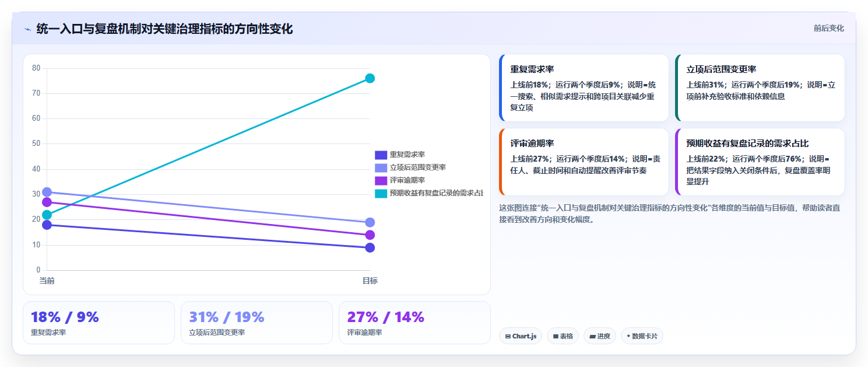Click the chart description paragraph below cards
Image resolution: width=868 pixels, height=367 pixels.
[669, 214]
